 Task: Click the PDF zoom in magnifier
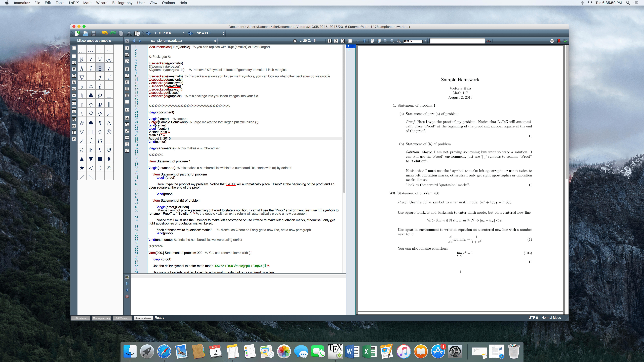(386, 41)
